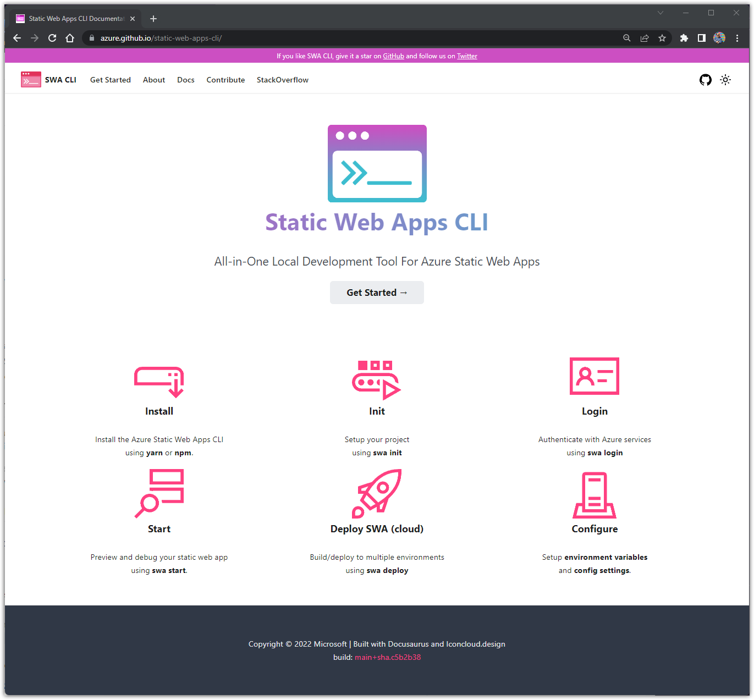
Task: Open the Contribute nav item
Action: [x=225, y=80]
